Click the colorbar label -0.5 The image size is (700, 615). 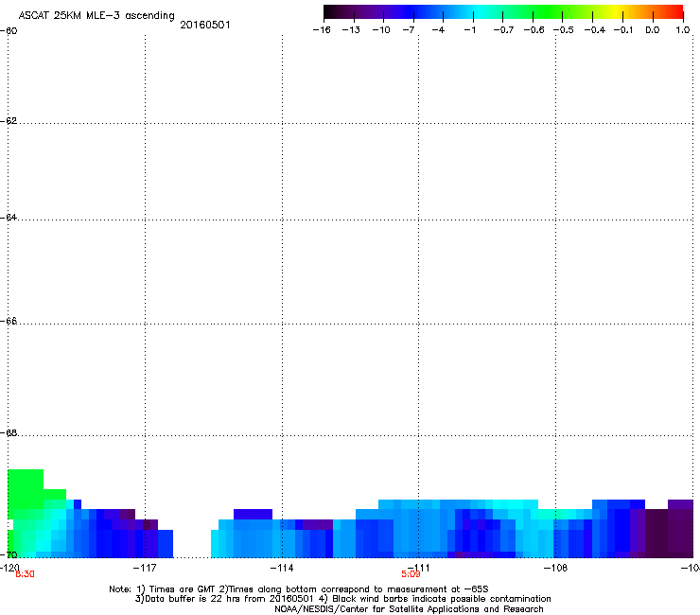point(564,30)
